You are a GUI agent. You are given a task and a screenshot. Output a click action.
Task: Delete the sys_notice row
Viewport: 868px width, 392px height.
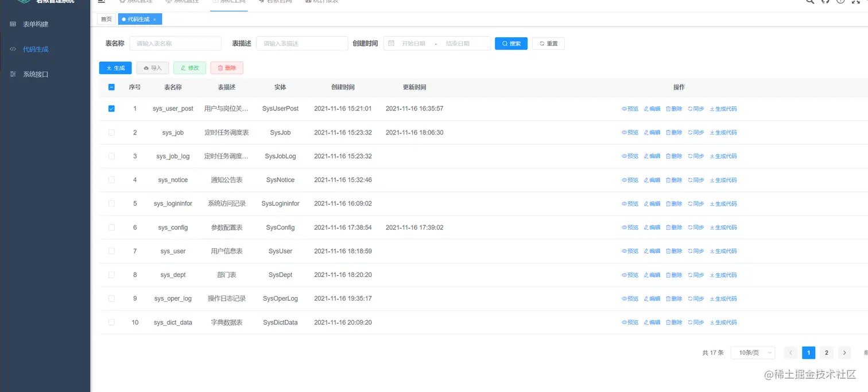point(674,180)
